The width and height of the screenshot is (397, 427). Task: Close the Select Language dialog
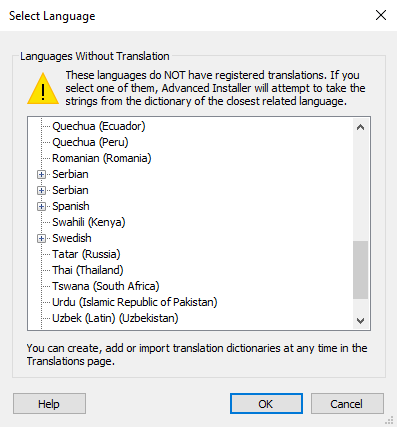pyautogui.click(x=381, y=15)
